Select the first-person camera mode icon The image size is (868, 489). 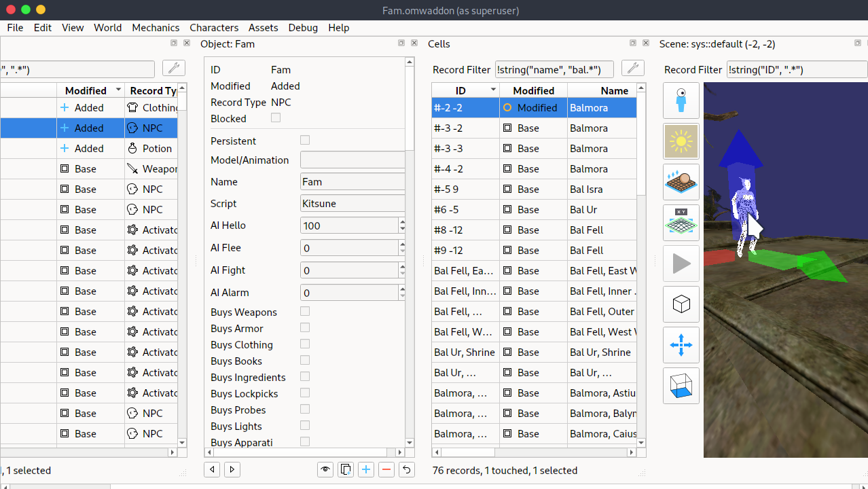point(681,101)
